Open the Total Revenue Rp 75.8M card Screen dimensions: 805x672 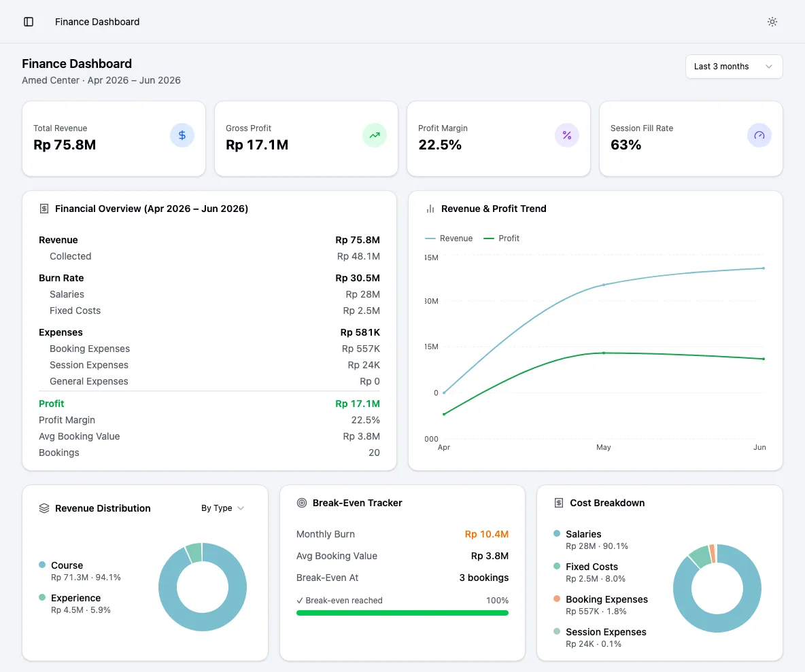(114, 139)
